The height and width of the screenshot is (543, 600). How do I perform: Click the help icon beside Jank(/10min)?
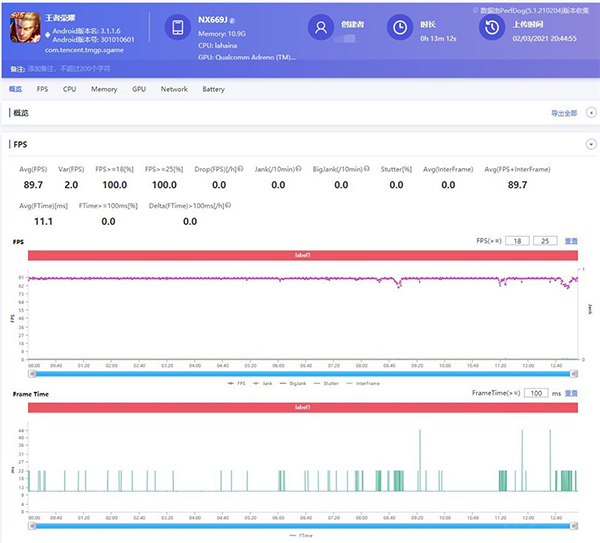point(301,170)
